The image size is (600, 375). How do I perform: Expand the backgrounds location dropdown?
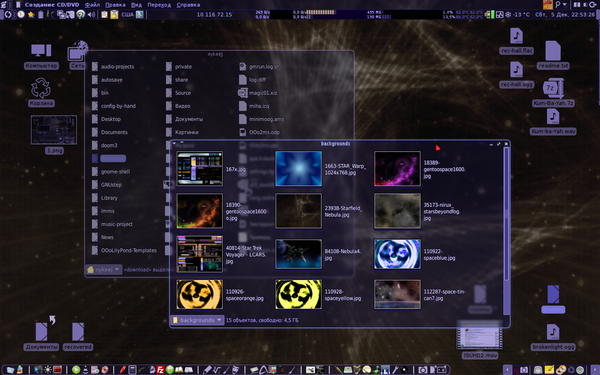tap(197, 320)
